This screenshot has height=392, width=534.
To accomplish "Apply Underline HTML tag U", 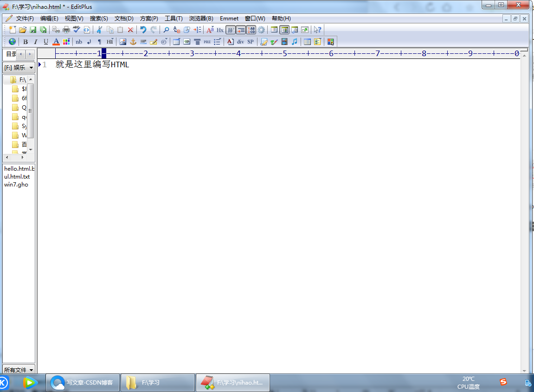I will pos(45,42).
